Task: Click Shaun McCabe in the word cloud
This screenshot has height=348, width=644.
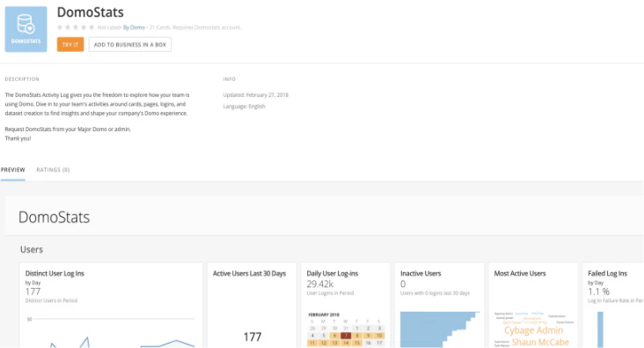Action: 540,342
